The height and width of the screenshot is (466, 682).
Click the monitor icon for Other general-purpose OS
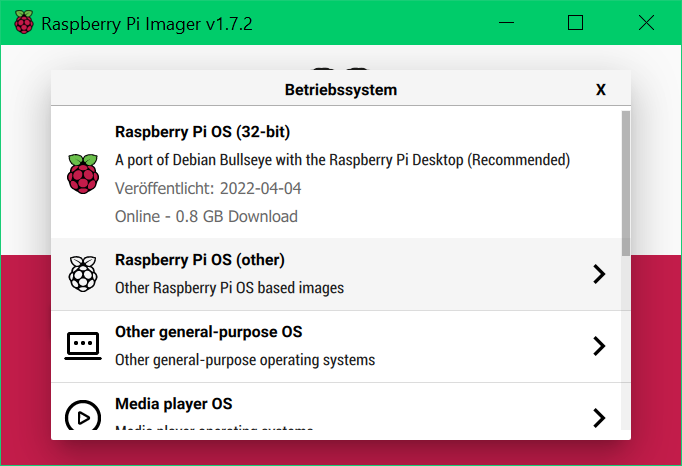click(83, 345)
